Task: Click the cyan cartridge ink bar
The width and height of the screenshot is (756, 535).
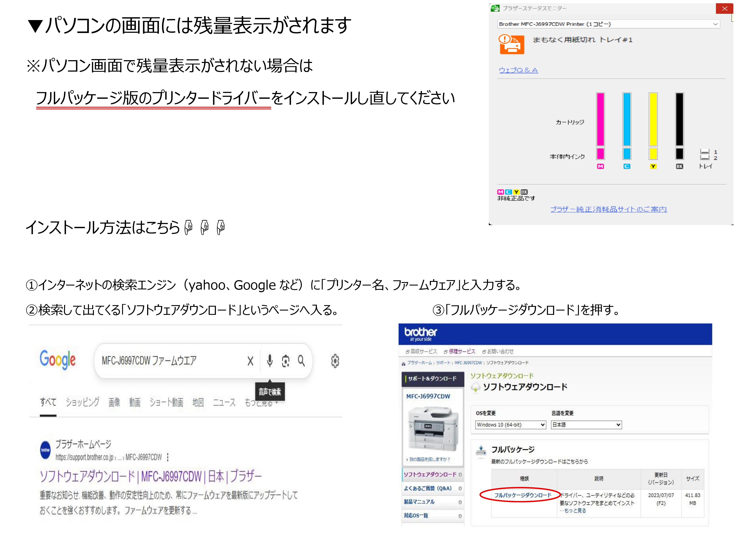Action: (x=627, y=119)
